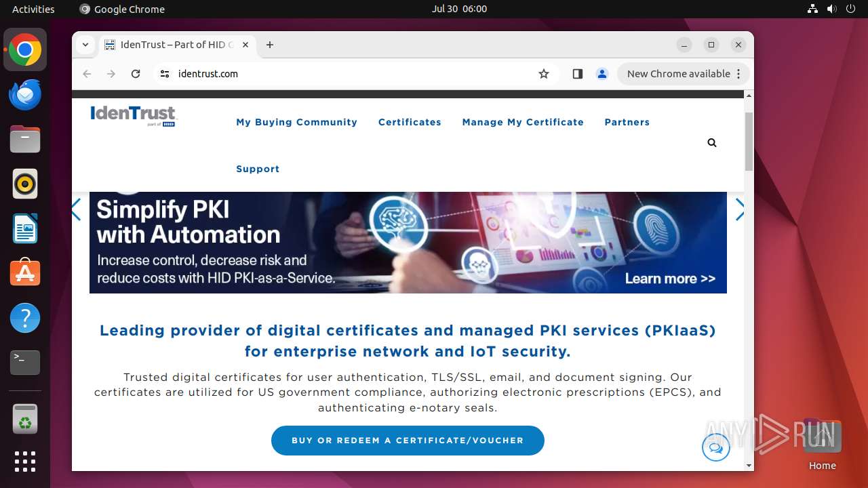
Task: Bookmark this page with the star
Action: click(x=544, y=74)
